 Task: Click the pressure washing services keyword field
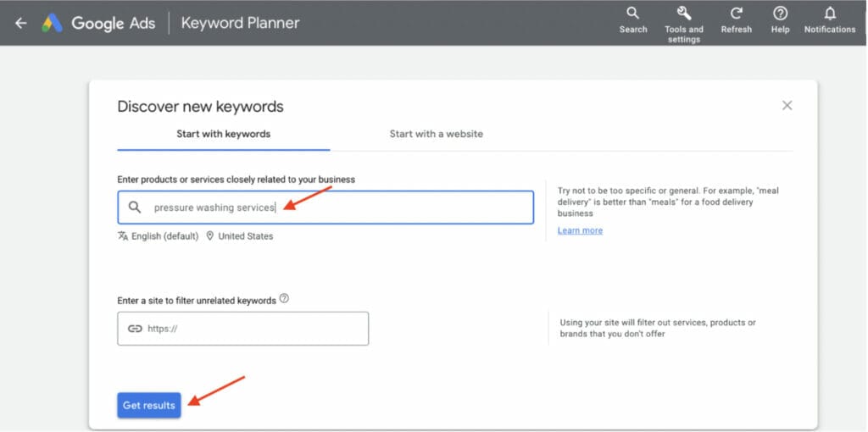tap(339, 208)
